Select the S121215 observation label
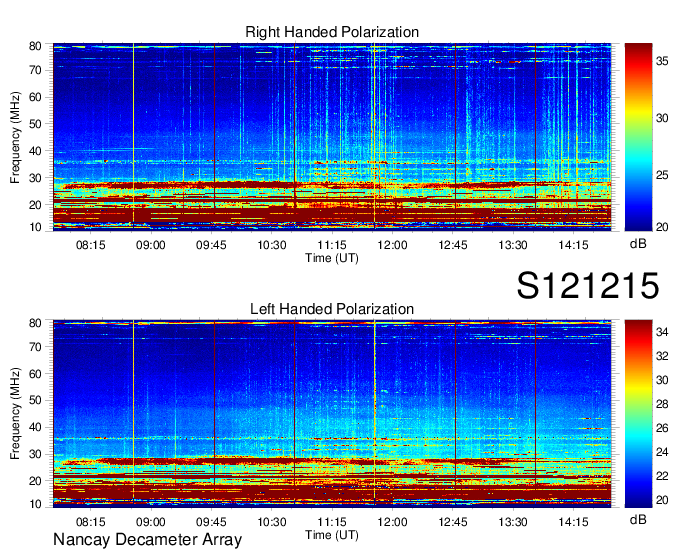The image size is (680, 552). 588,286
